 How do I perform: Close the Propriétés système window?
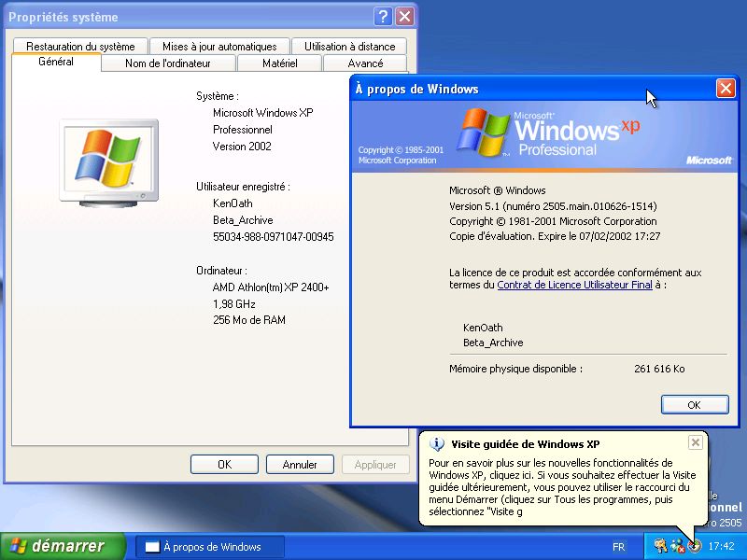coord(404,17)
